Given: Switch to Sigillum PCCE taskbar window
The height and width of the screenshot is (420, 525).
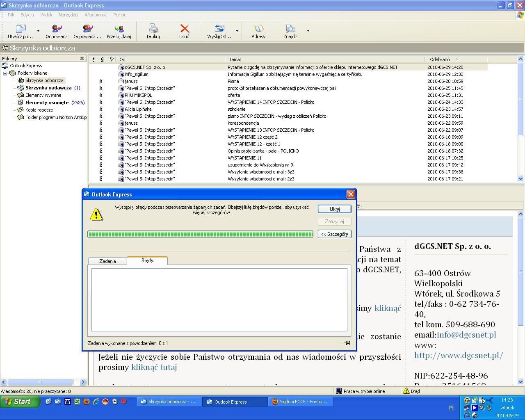Looking at the screenshot, I should tap(300, 402).
